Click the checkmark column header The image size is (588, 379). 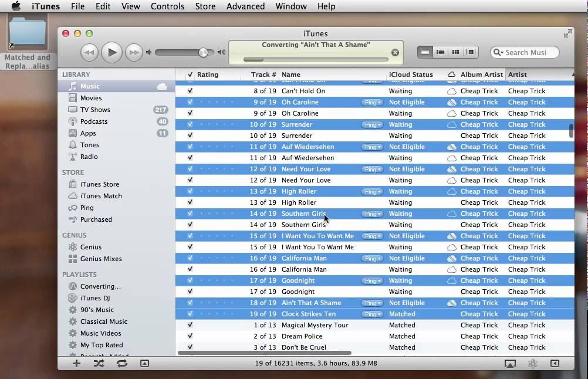click(x=190, y=75)
